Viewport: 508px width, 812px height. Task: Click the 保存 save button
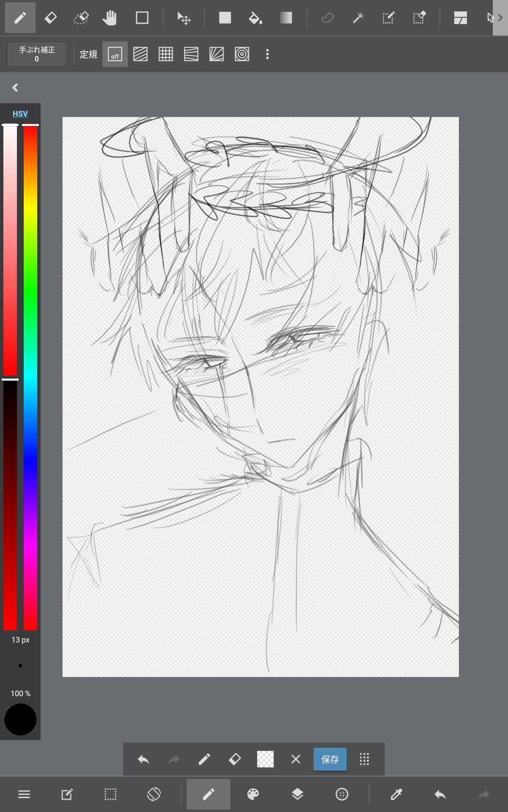(x=330, y=759)
